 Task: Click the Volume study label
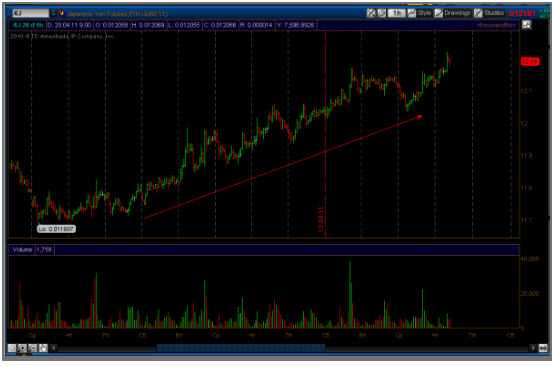click(x=22, y=250)
